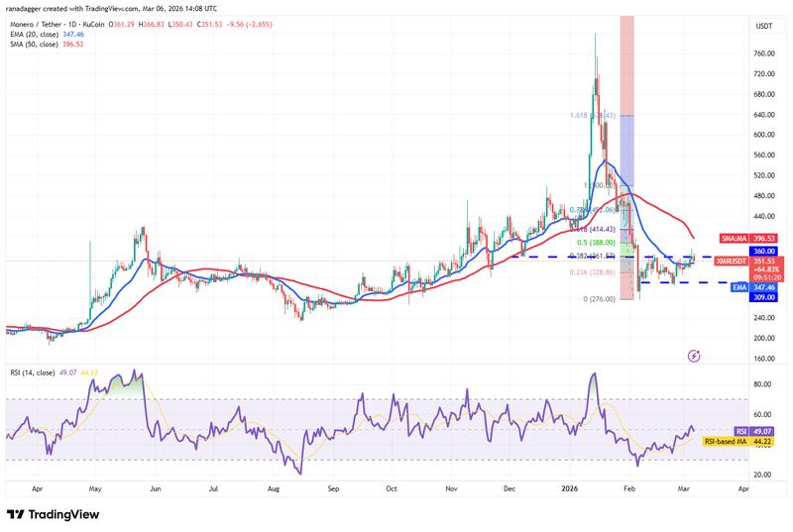Click the 0.618 (414.43) Fibonacci label
The width and height of the screenshot is (793, 532).
coord(593,230)
